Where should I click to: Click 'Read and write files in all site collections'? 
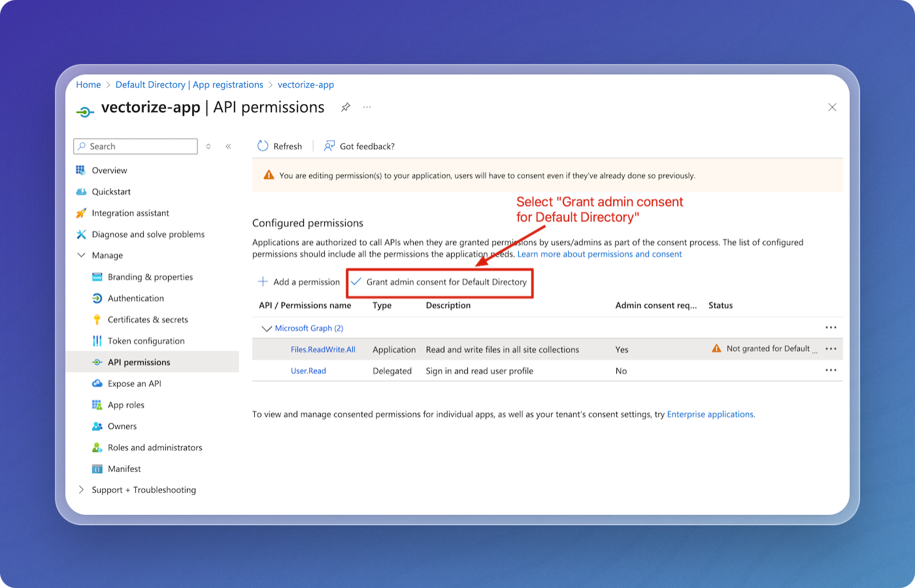[503, 350]
